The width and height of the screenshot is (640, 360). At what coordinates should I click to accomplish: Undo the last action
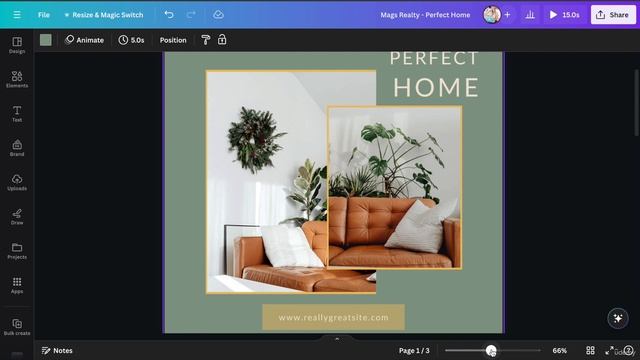(x=169, y=15)
